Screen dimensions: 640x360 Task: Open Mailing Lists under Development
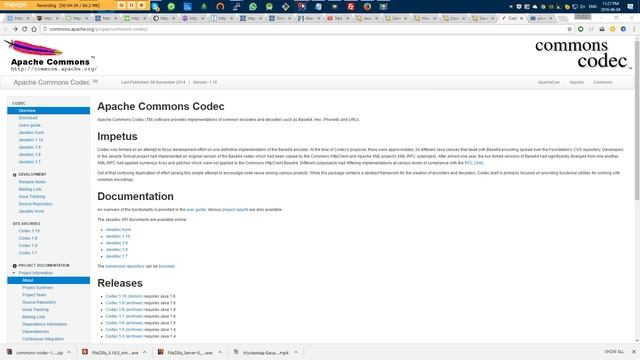click(30, 189)
